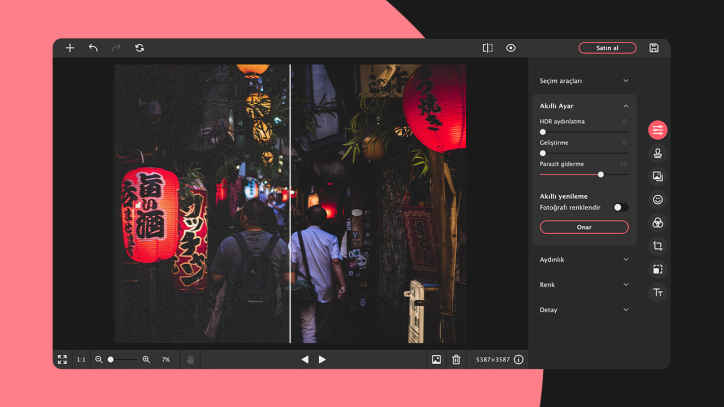
Task: Toggle the eye preview of original
Action: point(511,48)
